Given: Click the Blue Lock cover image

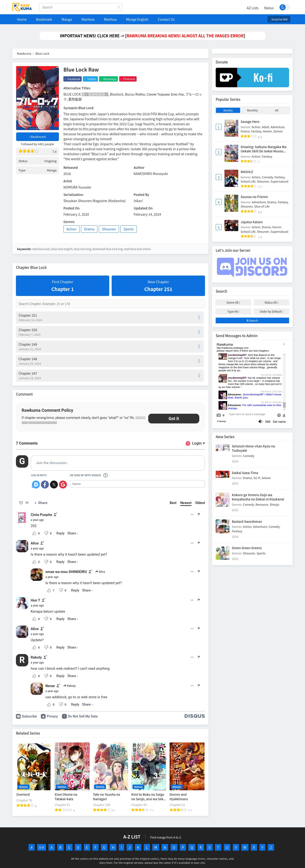Looking at the screenshot, I should click(x=37, y=98).
